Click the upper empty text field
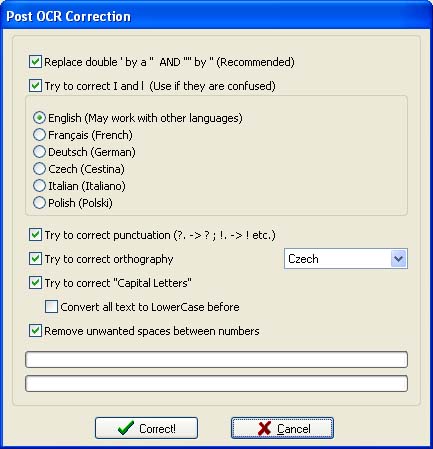 (216, 359)
